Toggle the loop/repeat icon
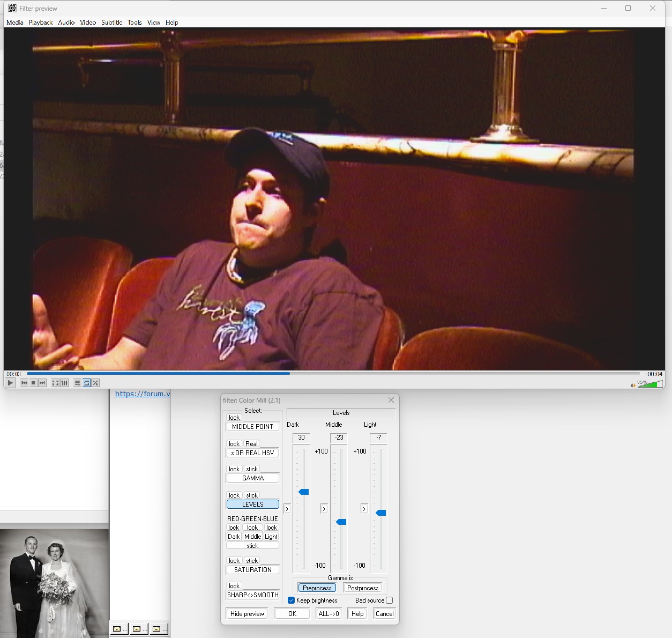 coord(86,383)
